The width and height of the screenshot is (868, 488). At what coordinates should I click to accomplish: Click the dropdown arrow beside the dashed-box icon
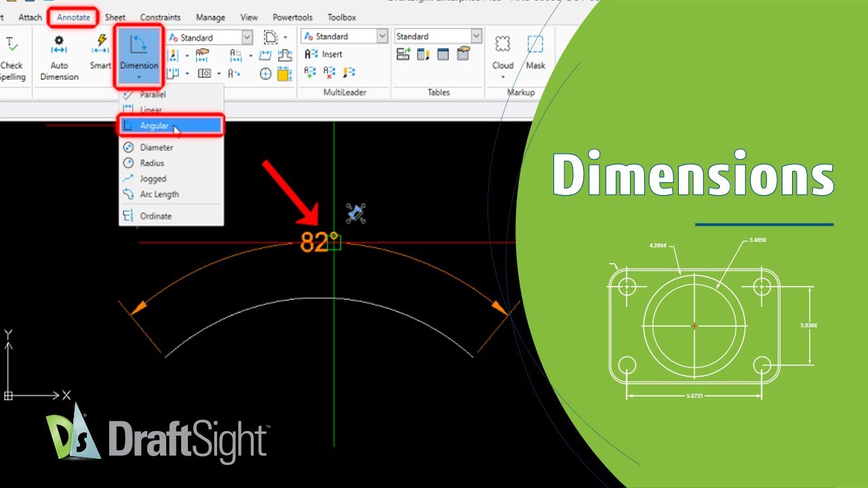[x=285, y=38]
